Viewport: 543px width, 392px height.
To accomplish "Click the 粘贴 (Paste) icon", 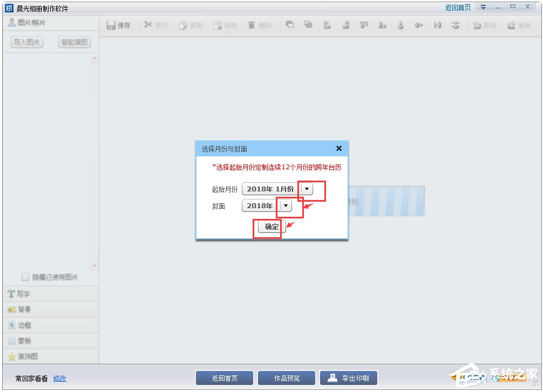I will [225, 25].
